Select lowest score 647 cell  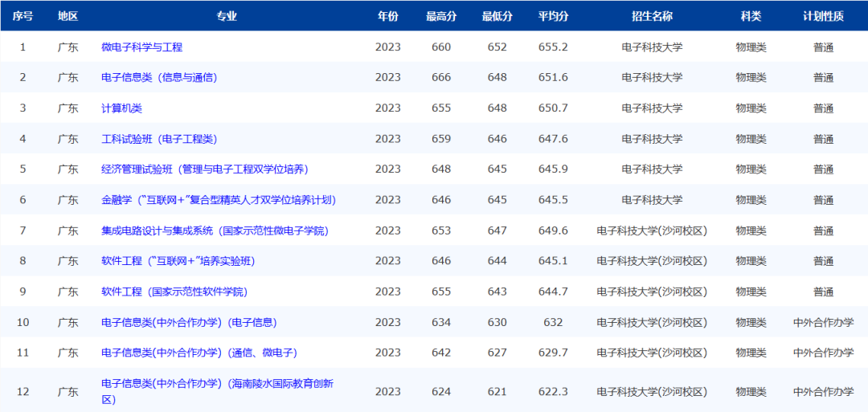[x=497, y=230]
